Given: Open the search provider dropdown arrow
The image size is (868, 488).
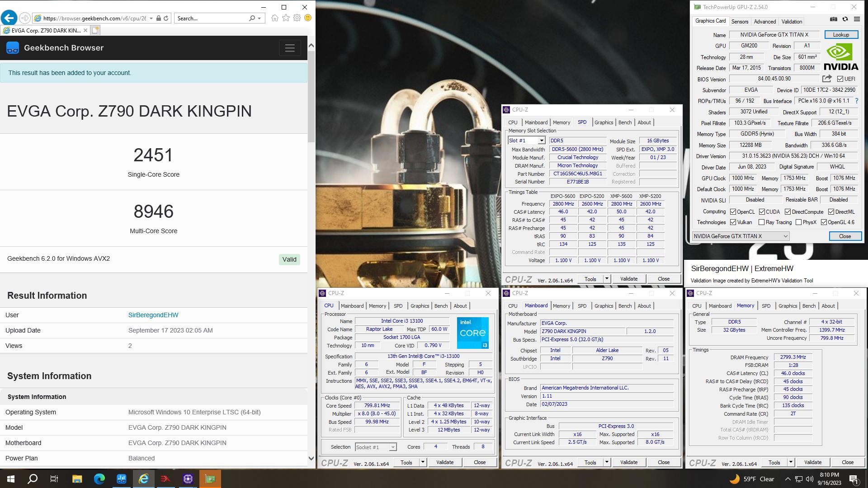Looking at the screenshot, I should coord(259,19).
